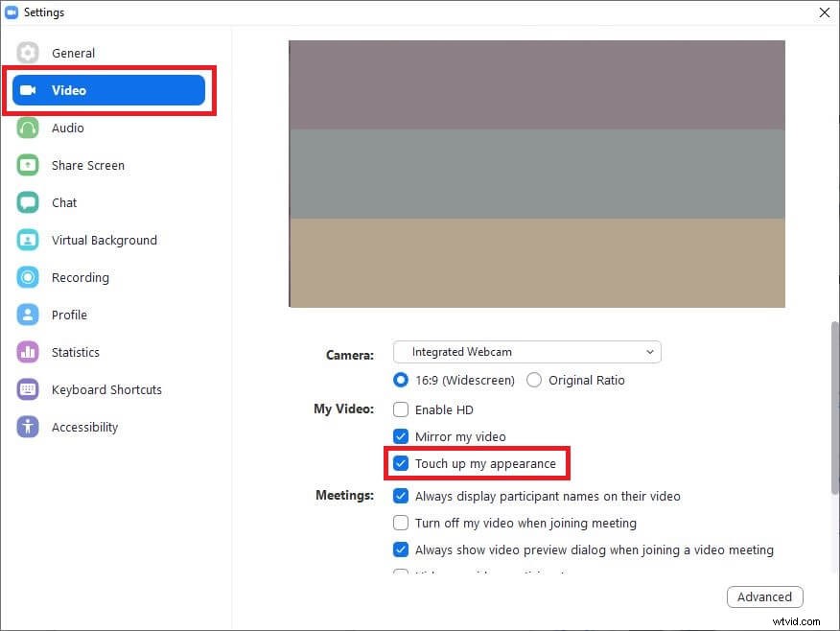The height and width of the screenshot is (631, 840).
Task: Open the Keyboard Shortcuts icon
Action: tap(27, 389)
